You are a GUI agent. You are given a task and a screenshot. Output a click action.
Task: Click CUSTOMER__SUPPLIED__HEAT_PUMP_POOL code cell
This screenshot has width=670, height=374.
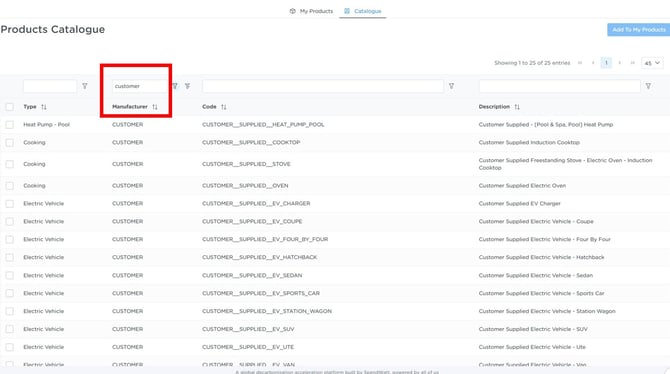click(x=263, y=124)
